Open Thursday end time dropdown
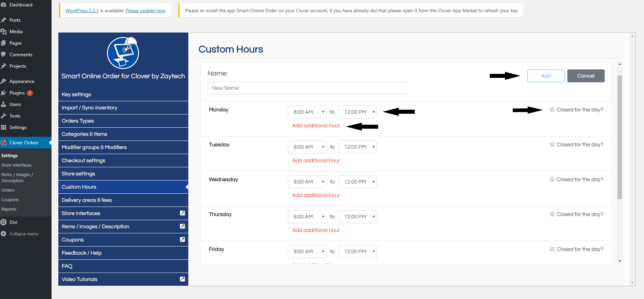This screenshot has width=644, height=299. click(x=358, y=217)
